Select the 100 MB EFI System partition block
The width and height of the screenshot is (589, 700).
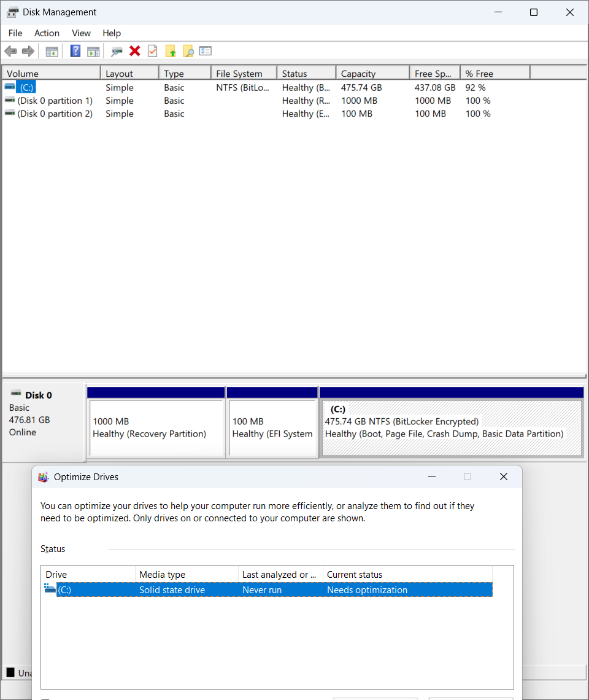[272, 428]
